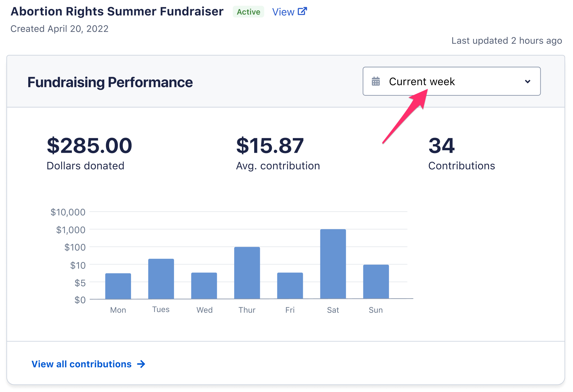Click the external link icon beside View

(302, 12)
